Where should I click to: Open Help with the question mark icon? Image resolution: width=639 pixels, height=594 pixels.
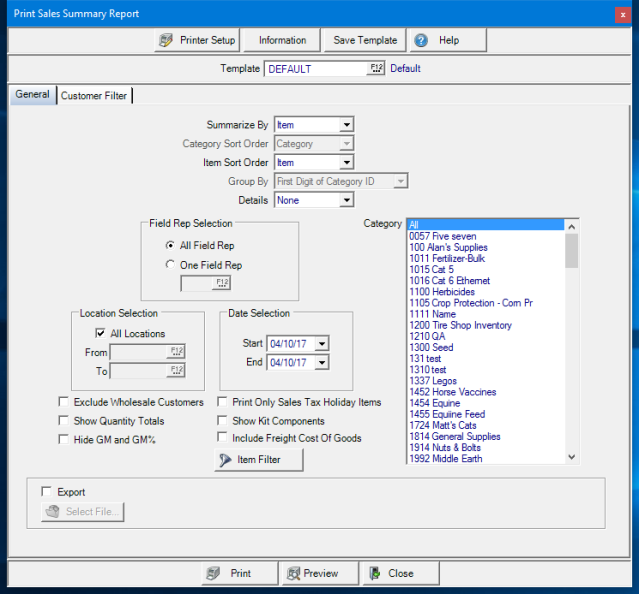(421, 40)
